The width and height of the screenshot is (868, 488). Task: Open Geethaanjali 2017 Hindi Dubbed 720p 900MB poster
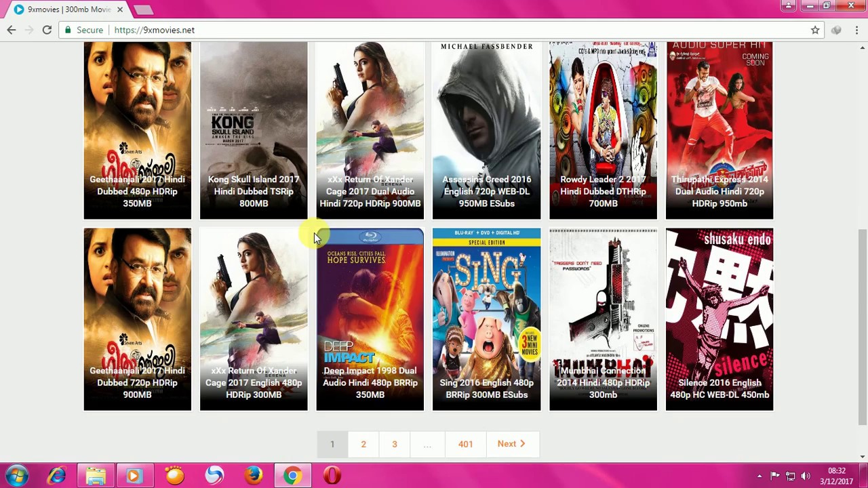[138, 319]
